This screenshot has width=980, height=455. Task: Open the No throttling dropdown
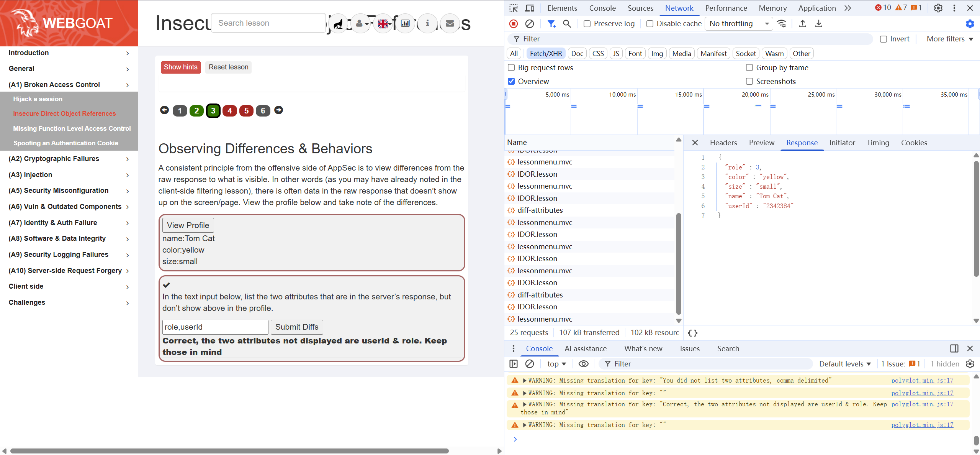(x=738, y=24)
